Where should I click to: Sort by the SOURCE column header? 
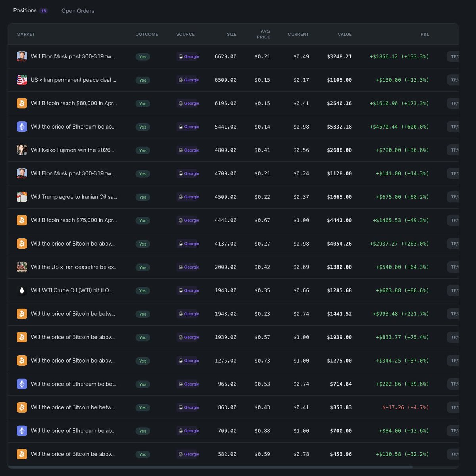click(x=185, y=34)
